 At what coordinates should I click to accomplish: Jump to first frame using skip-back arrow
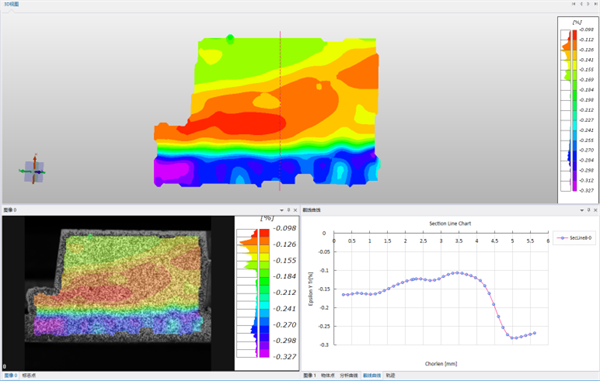(x=573, y=4)
